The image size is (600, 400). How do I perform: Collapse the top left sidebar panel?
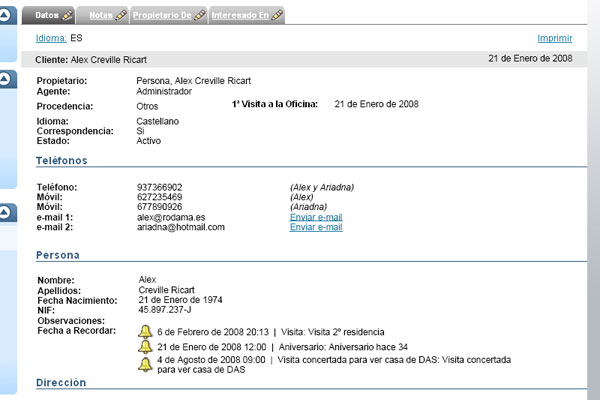click(6, 14)
